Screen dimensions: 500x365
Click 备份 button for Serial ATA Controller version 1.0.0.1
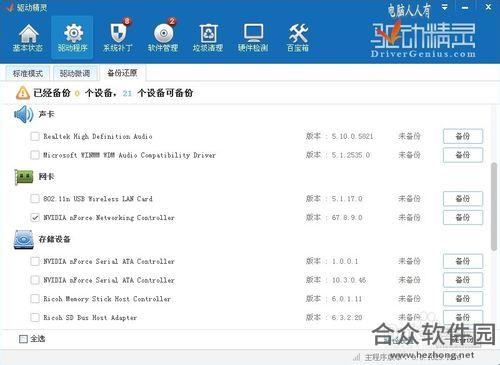click(463, 261)
